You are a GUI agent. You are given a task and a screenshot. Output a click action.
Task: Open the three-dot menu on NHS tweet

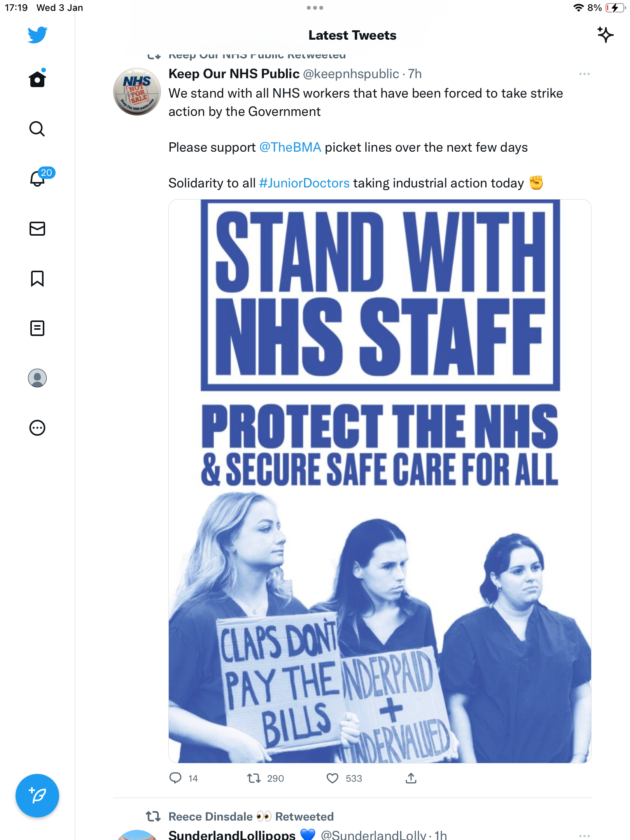584,74
